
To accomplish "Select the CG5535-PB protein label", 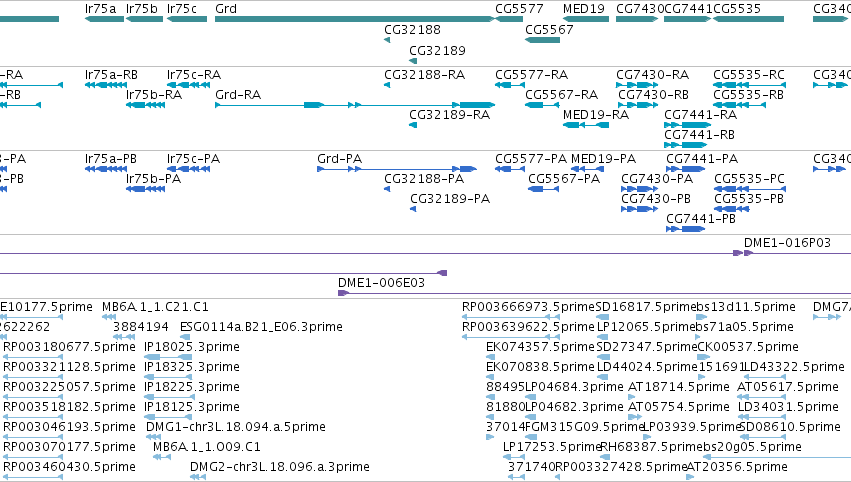I will 749,199.
